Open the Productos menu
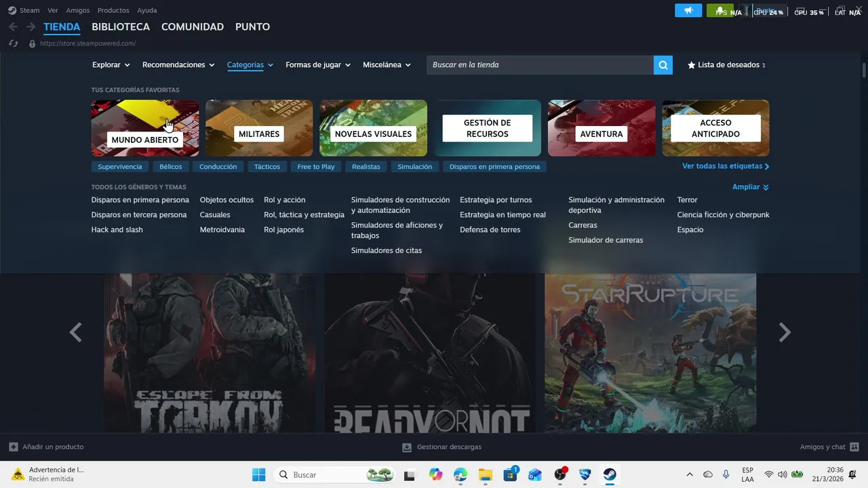868x488 pixels. point(113,10)
